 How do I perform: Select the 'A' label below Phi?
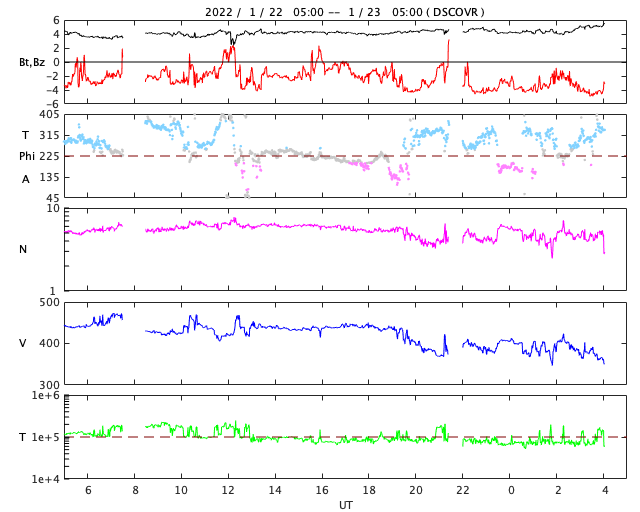click(x=26, y=179)
